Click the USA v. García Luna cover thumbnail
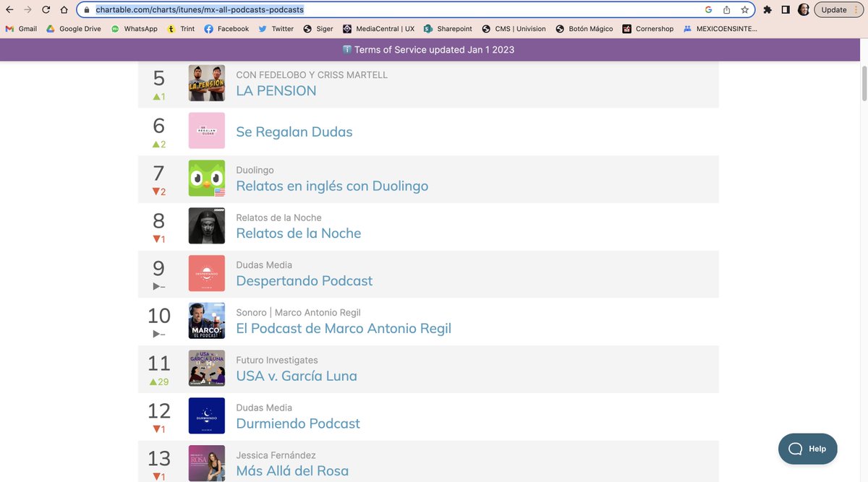The height and width of the screenshot is (482, 868). pos(206,369)
